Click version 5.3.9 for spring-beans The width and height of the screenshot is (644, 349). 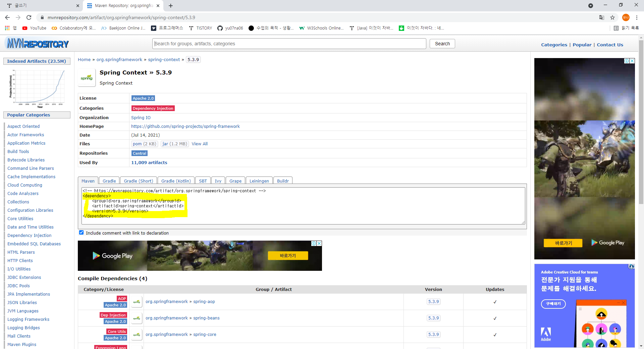click(x=433, y=318)
